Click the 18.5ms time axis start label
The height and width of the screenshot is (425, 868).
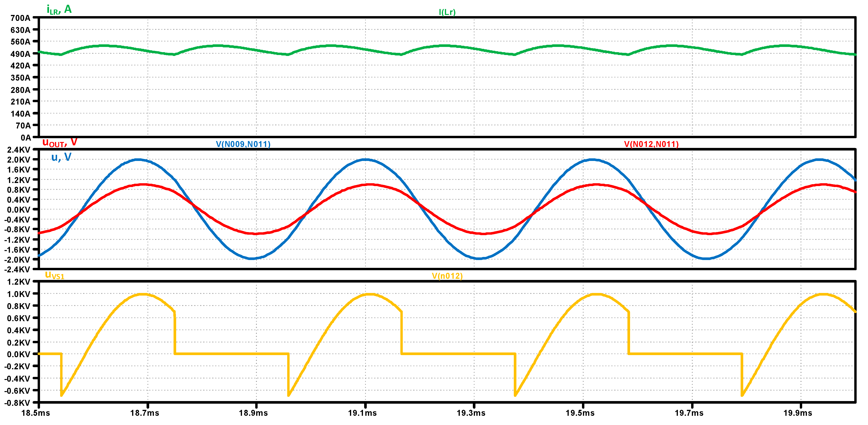[x=35, y=413]
